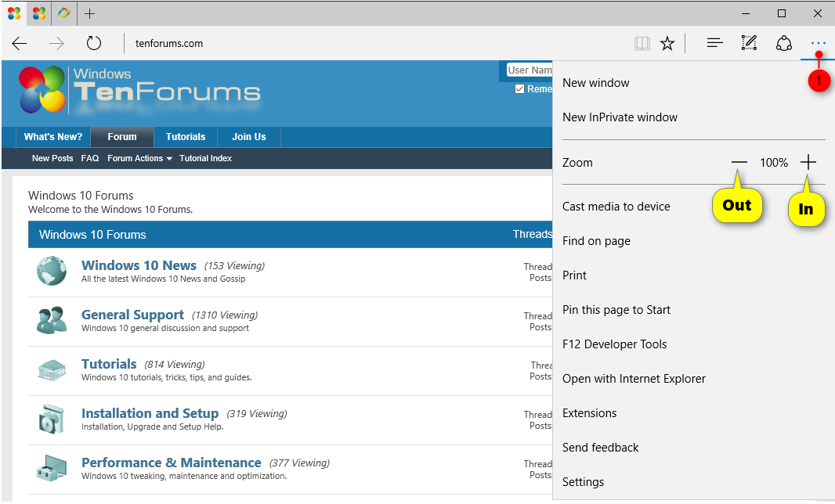Image resolution: width=835 pixels, height=504 pixels.
Task: Click the Performance & Maintenance forum icon
Action: [52, 468]
